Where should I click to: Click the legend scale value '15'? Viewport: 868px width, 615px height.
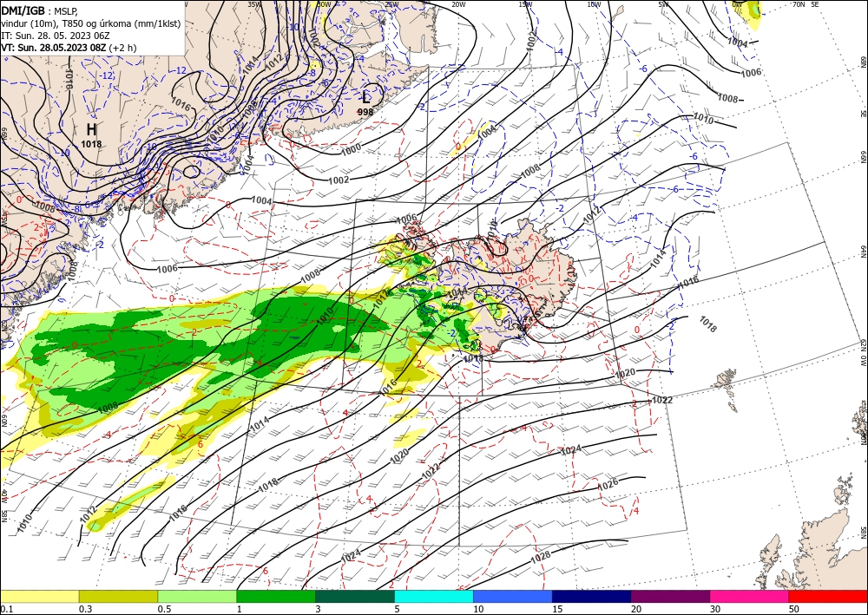coord(557,609)
